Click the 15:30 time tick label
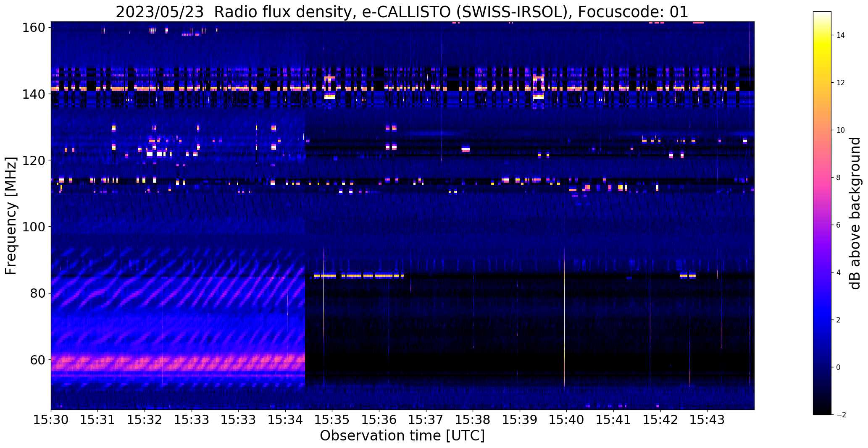The width and height of the screenshot is (868, 448). coord(51,420)
